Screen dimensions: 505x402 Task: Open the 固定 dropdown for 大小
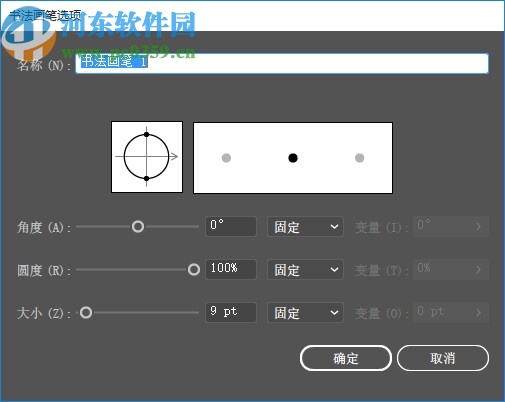click(x=305, y=313)
